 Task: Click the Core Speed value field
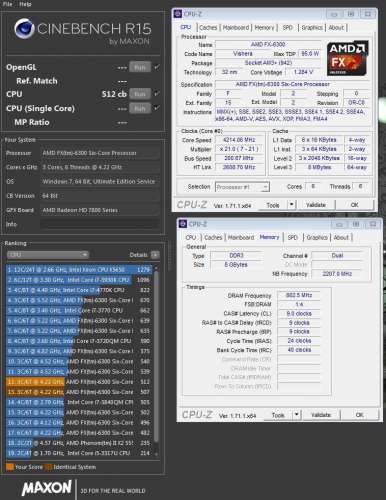click(239, 140)
